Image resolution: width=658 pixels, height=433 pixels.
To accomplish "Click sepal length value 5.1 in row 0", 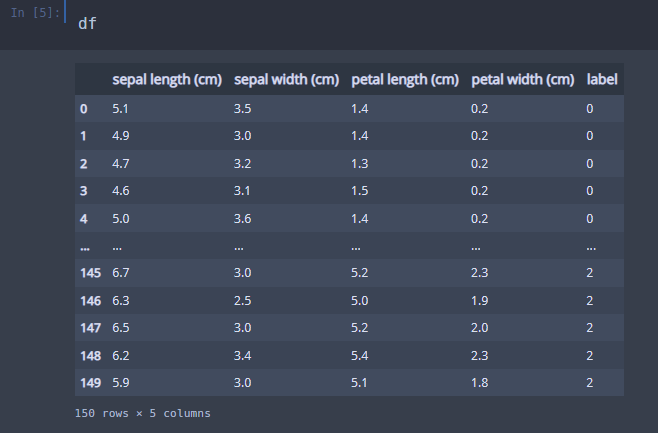I will (x=120, y=109).
